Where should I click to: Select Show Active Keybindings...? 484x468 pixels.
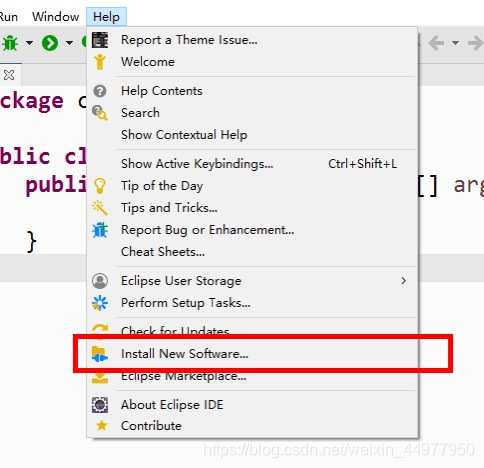click(197, 164)
